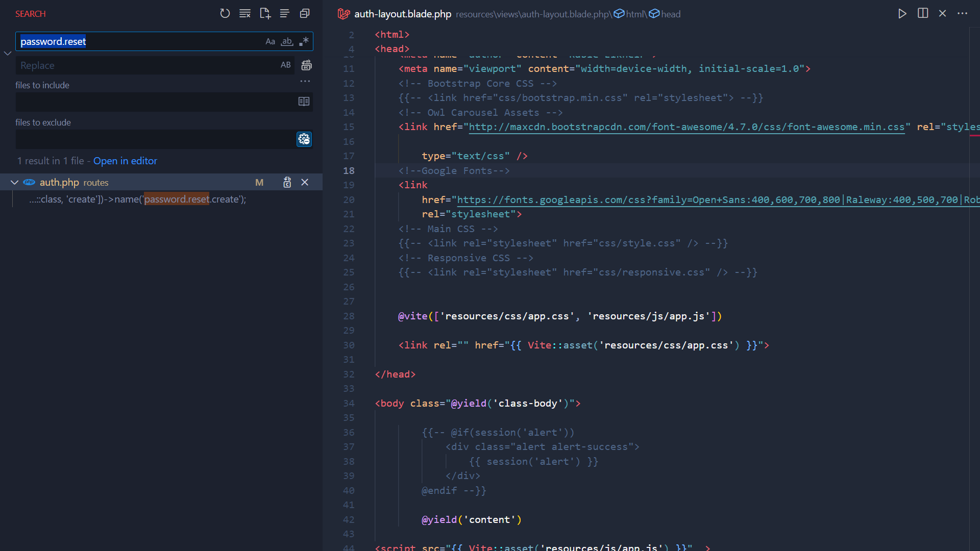Click the @yield('content') line

point(472,520)
